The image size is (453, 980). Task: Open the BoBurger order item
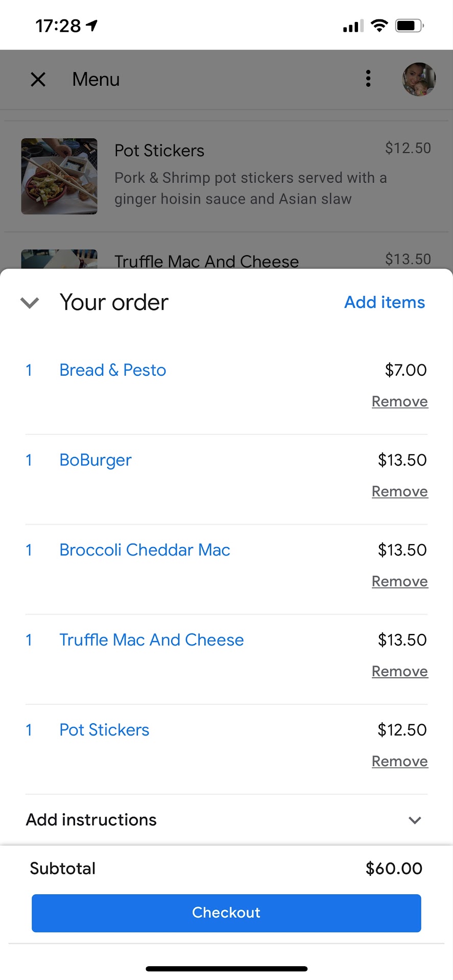[x=96, y=460]
